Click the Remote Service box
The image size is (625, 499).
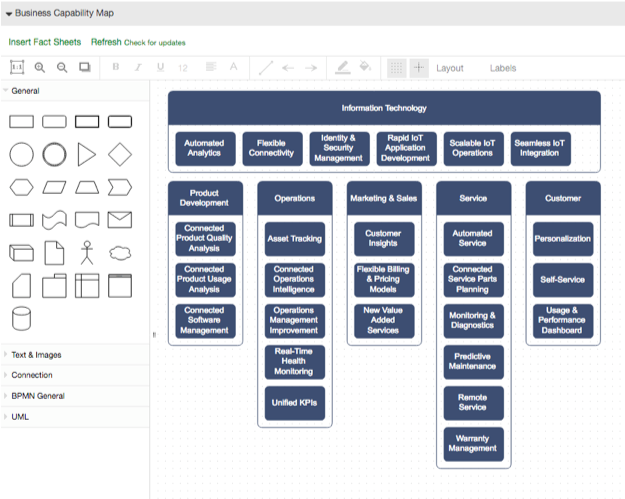pyautogui.click(x=474, y=403)
